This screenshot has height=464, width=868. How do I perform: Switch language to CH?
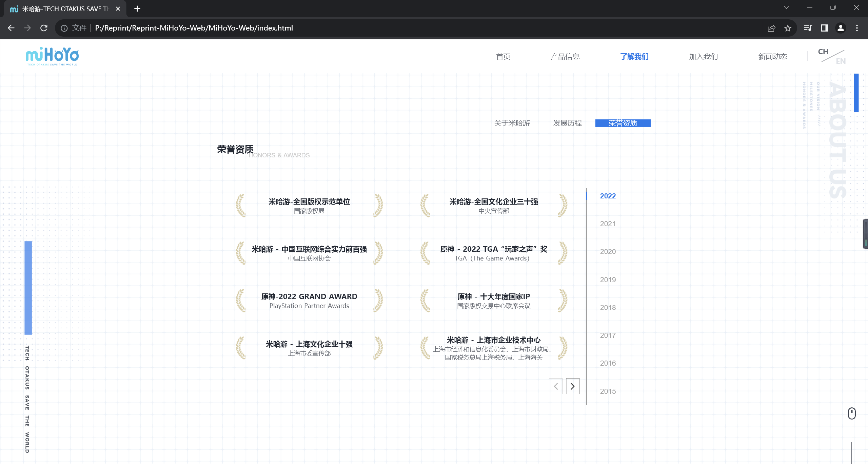(x=823, y=52)
